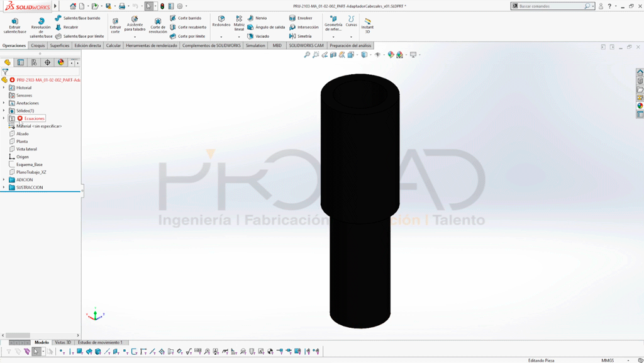Expand ADICION folder
This screenshot has height=363, width=644.
[4, 179]
